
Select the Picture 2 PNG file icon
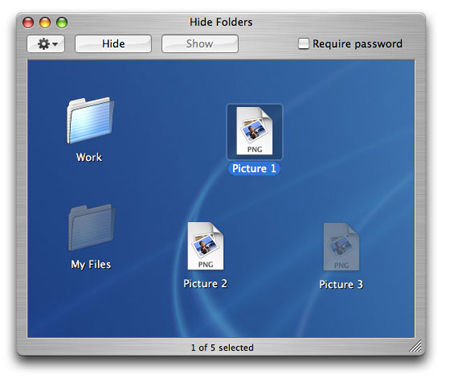(205, 246)
